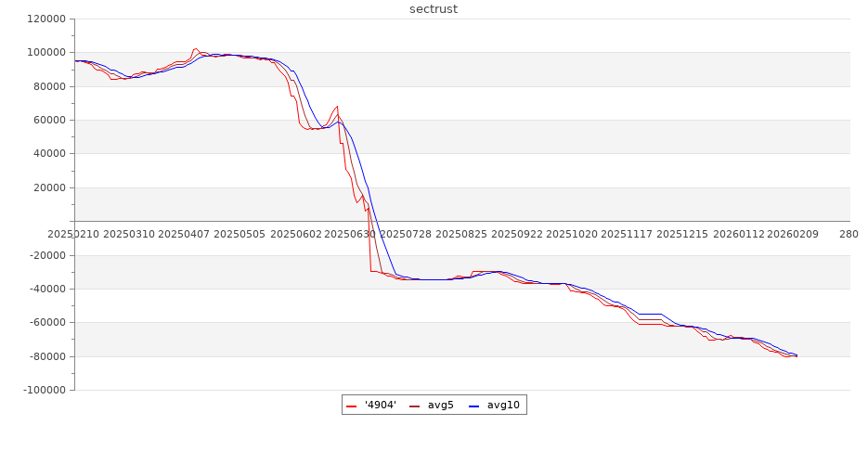The height and width of the screenshot is (464, 868).
Task: Click the 20251215 date label on x-axis
Action: point(682,235)
